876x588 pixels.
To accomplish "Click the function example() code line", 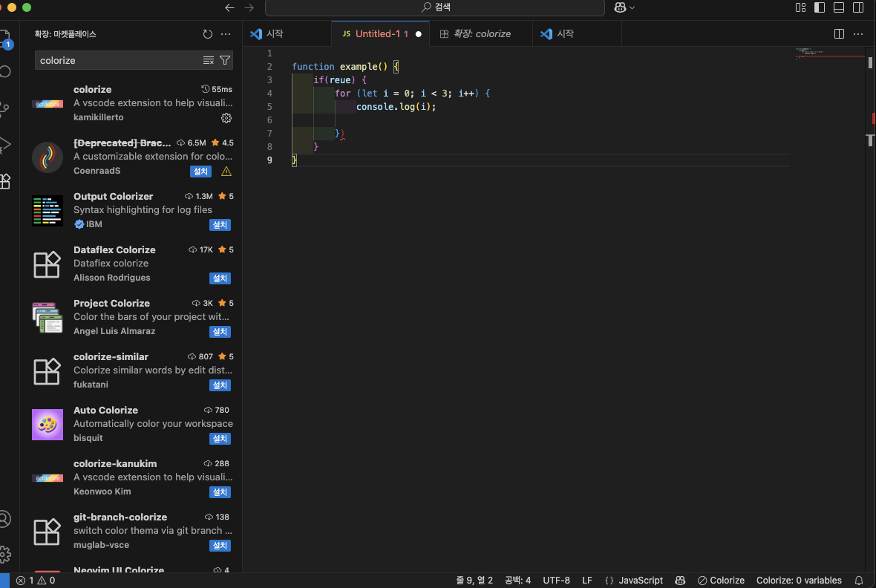I will click(x=345, y=67).
